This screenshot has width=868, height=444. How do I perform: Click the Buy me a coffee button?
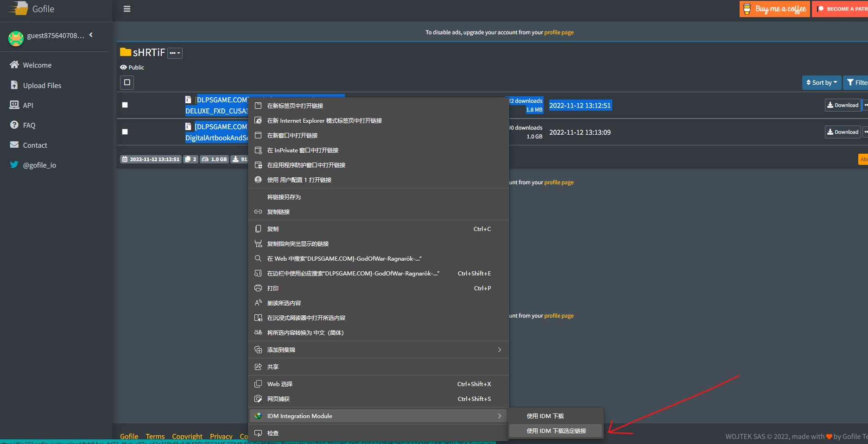[x=775, y=9]
